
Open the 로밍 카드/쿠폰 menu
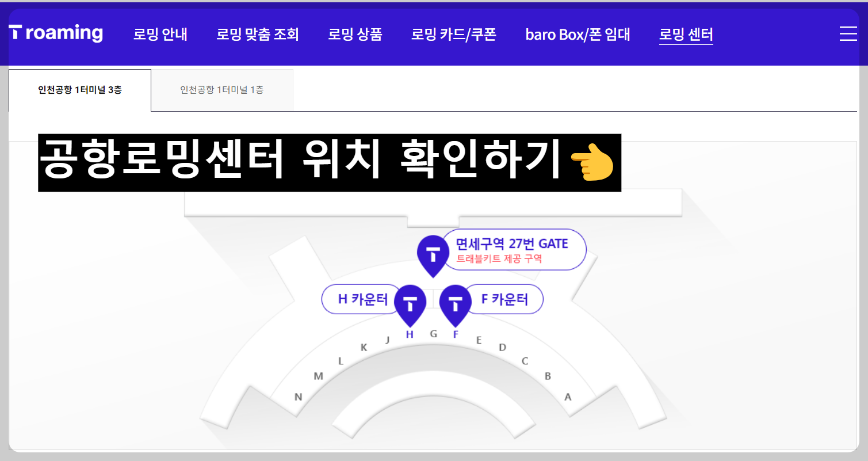point(454,34)
